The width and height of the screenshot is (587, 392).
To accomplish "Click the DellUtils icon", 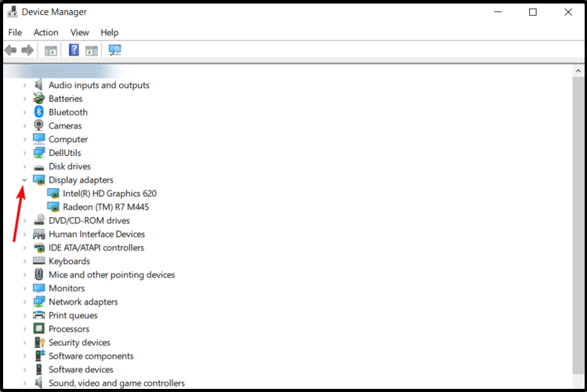I will click(39, 152).
